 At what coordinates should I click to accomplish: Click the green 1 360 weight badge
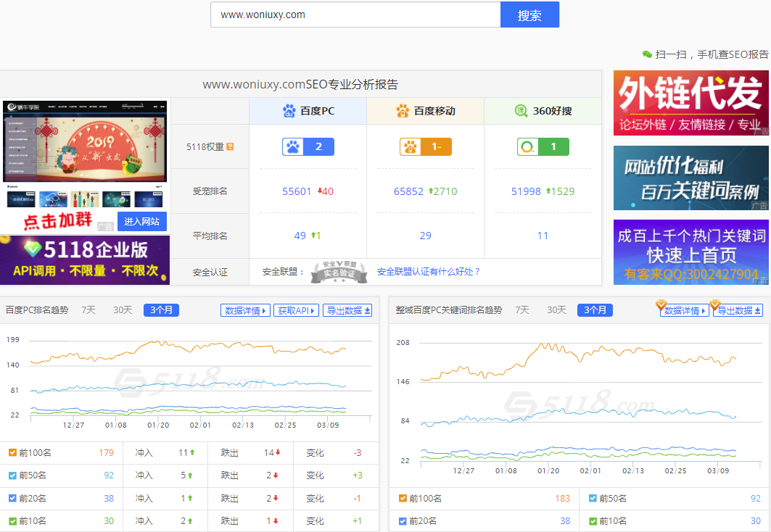click(543, 146)
